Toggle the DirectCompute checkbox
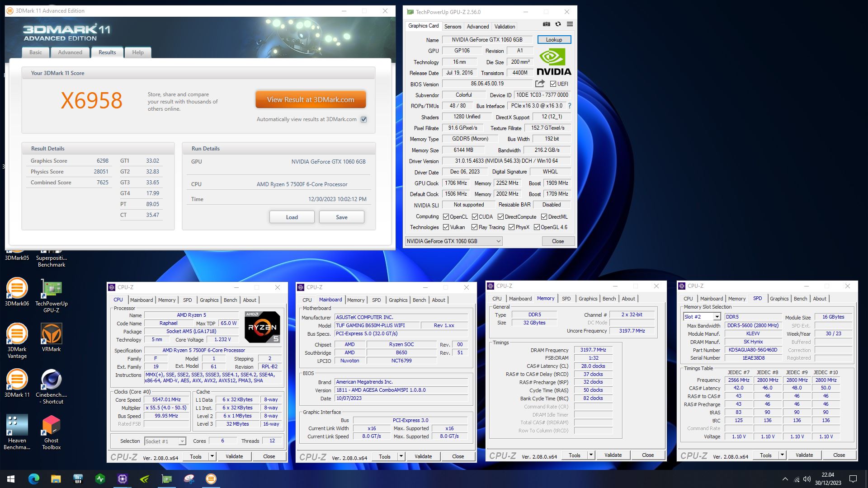The height and width of the screenshot is (488, 868). (x=500, y=217)
